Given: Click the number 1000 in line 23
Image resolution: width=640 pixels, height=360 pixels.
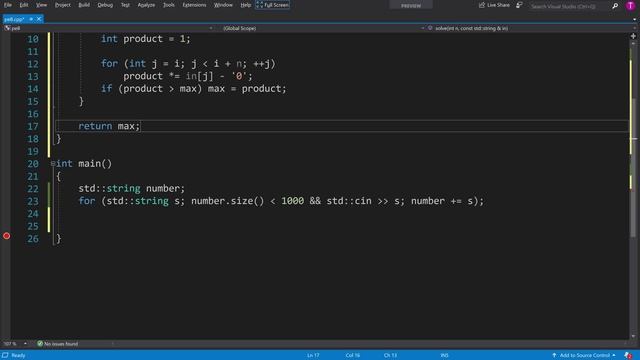Looking at the screenshot, I should tap(292, 201).
